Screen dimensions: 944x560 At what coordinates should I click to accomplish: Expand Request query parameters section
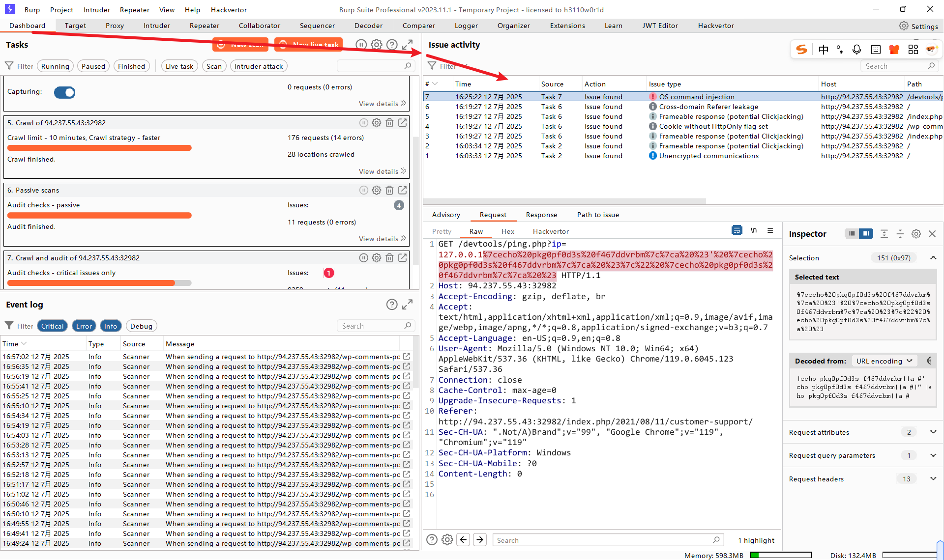(933, 455)
